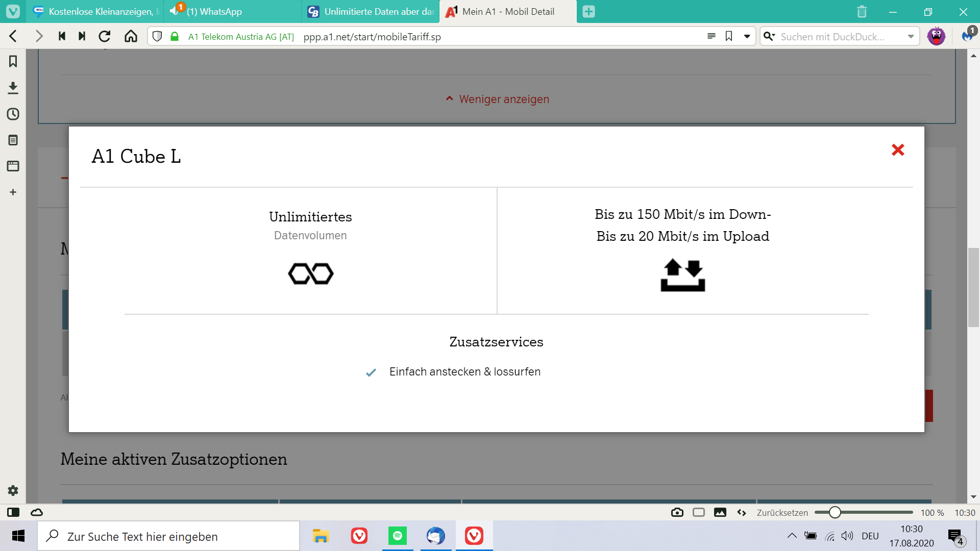The image size is (980, 551).
Task: Check battery status in system tray
Action: click(811, 536)
